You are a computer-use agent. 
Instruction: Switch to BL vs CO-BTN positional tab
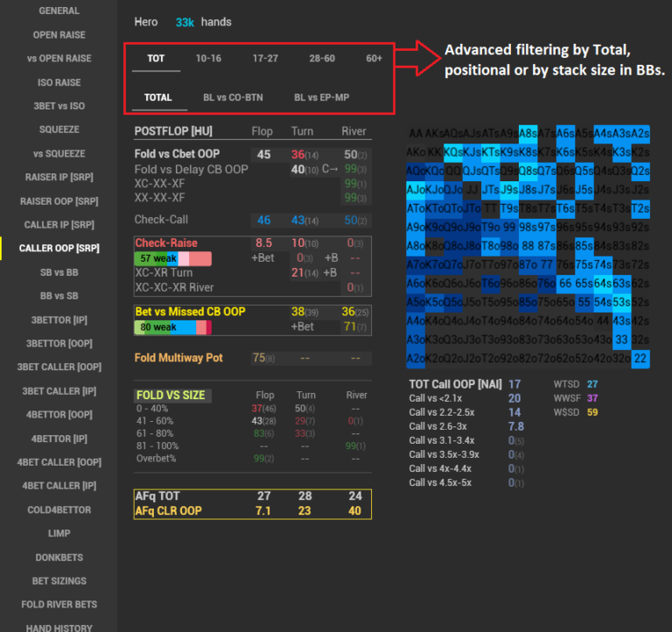[233, 97]
